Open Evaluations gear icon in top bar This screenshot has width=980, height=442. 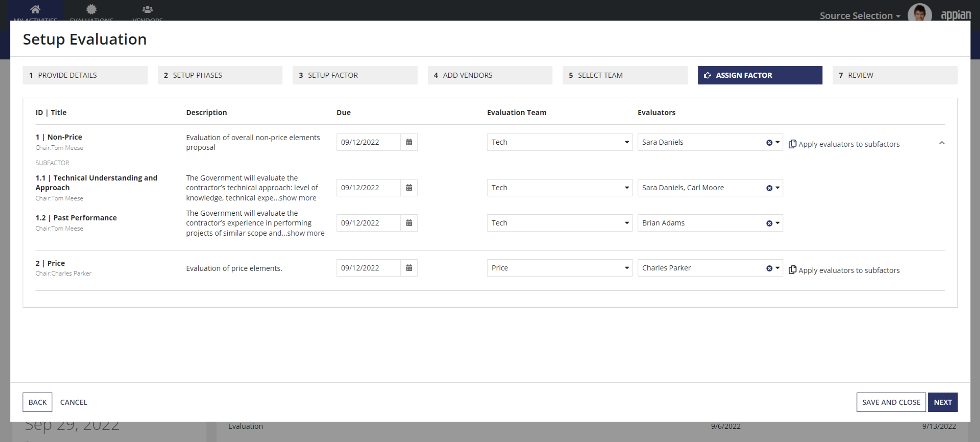(x=91, y=9)
